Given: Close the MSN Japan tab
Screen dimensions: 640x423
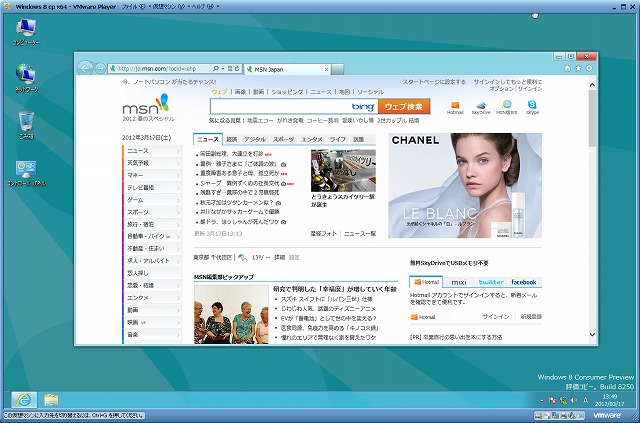Looking at the screenshot, I should point(326,69).
